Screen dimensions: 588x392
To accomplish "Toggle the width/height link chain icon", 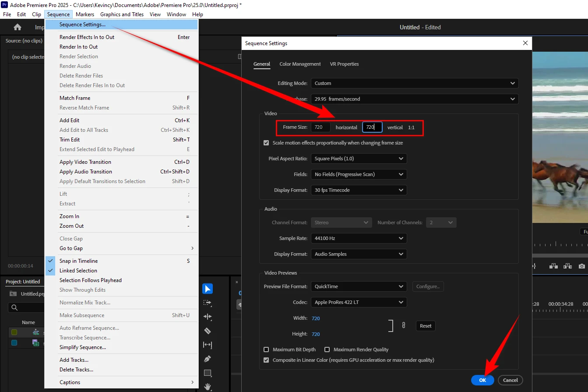I will (404, 325).
